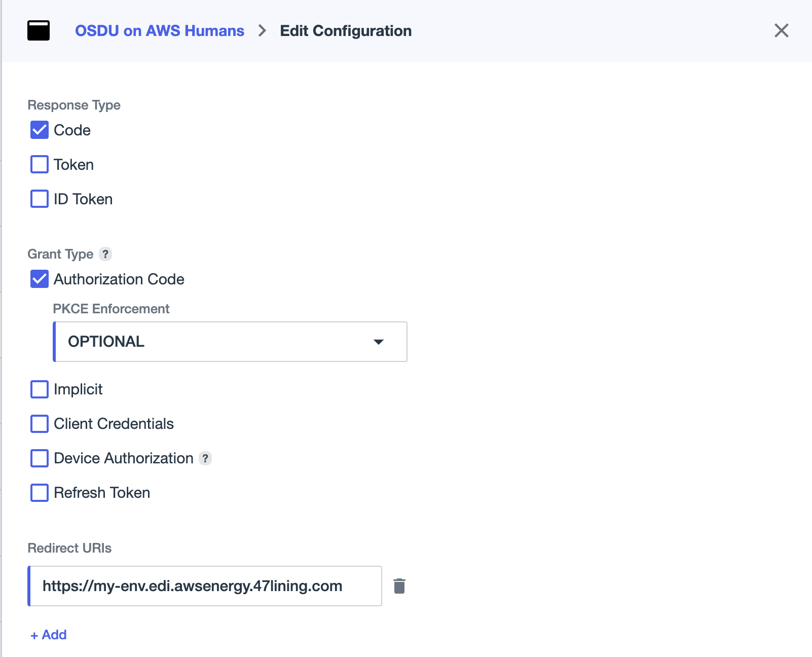Open Device Authorization help question mark

pyautogui.click(x=205, y=458)
